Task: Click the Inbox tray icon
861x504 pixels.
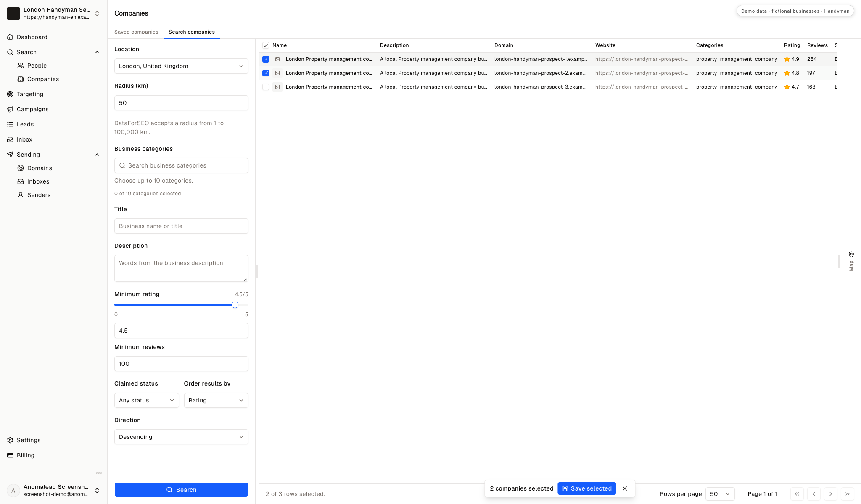Action: point(10,139)
